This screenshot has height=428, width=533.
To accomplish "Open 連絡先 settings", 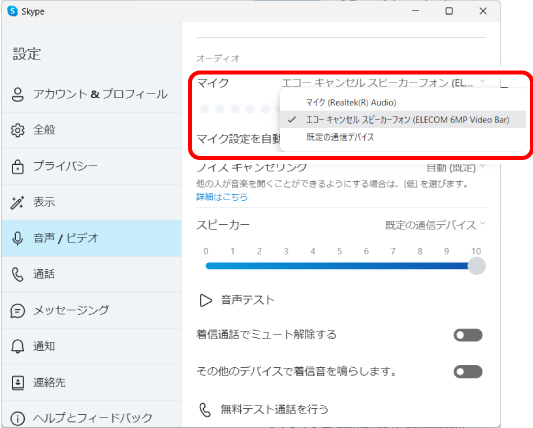I will 92,383.
